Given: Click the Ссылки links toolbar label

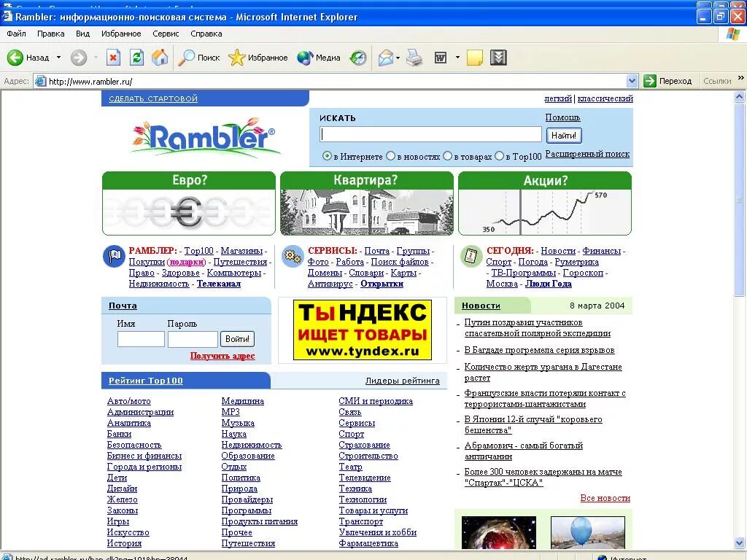Looking at the screenshot, I should [x=717, y=81].
